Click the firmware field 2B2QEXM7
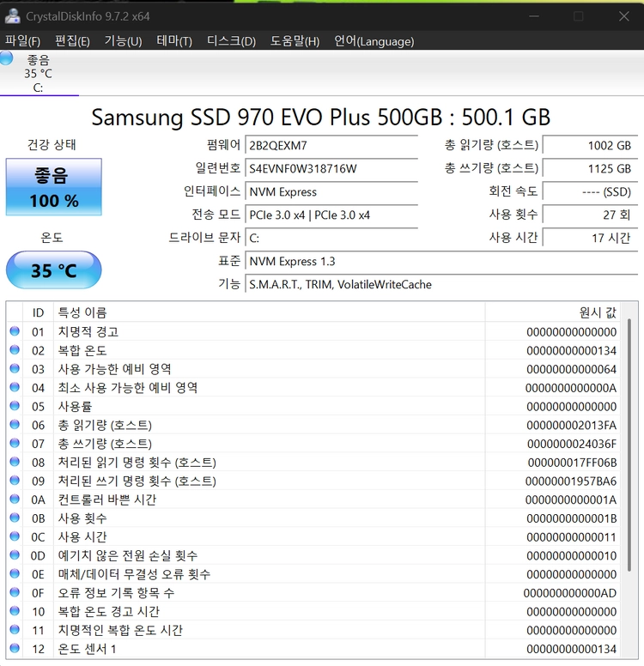The image size is (644, 666). [331, 146]
